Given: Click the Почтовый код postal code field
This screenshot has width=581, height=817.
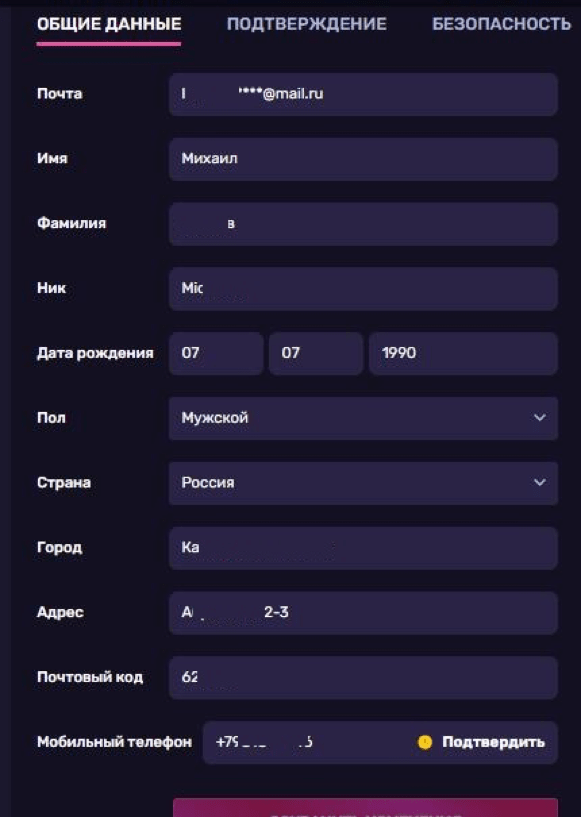Looking at the screenshot, I should [x=363, y=677].
